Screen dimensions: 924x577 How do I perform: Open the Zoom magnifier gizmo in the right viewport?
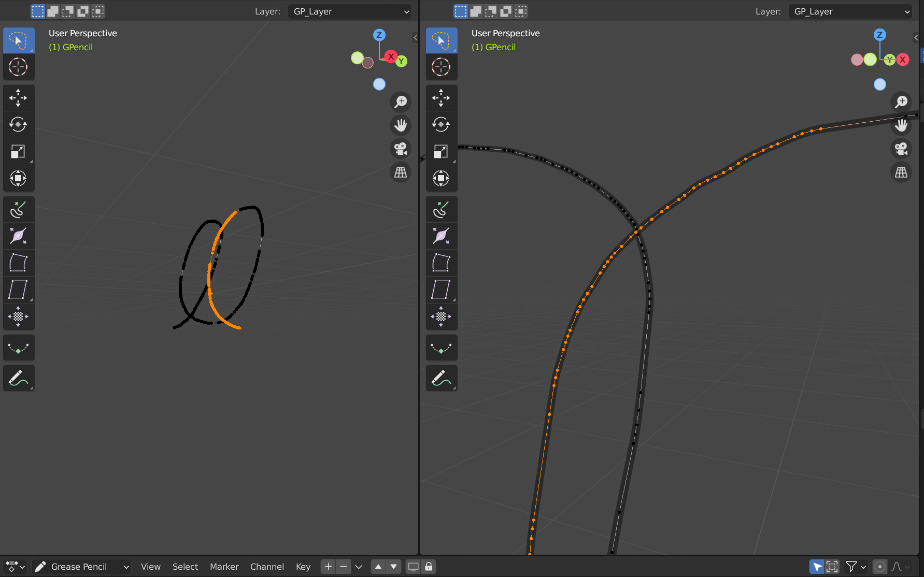point(901,102)
